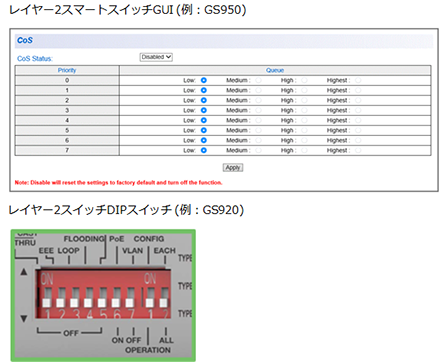Select Highest queue for priority 7

pyautogui.click(x=358, y=150)
